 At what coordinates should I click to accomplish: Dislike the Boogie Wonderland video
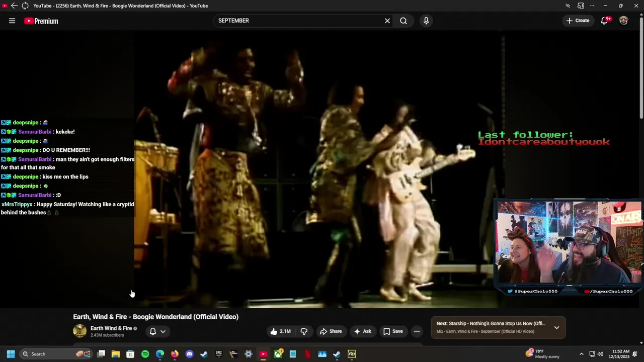(304, 331)
